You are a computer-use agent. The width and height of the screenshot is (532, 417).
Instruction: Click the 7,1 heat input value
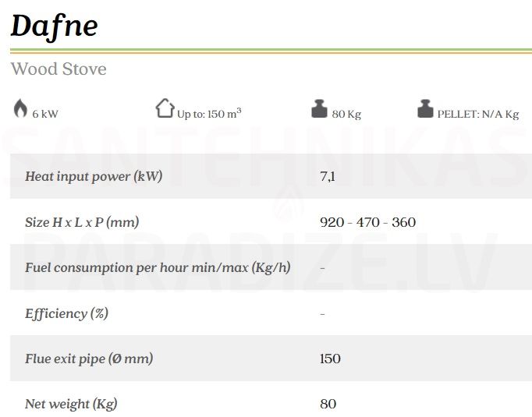[328, 176]
